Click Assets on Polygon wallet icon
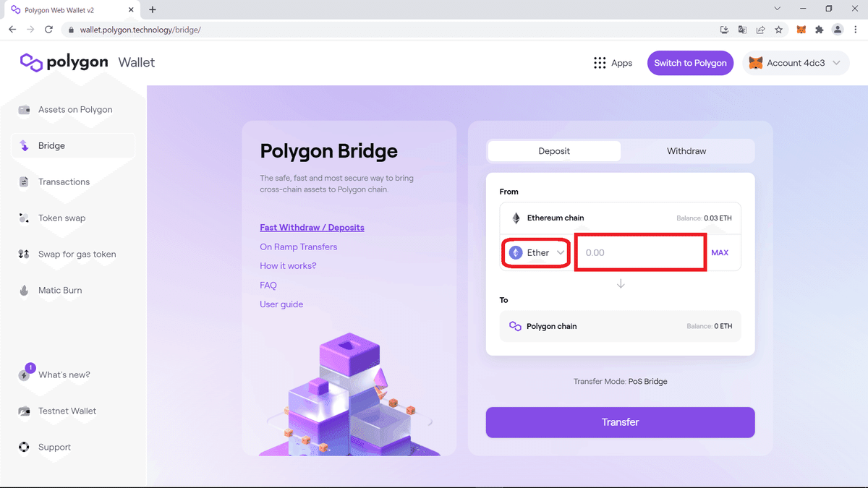 click(x=24, y=110)
